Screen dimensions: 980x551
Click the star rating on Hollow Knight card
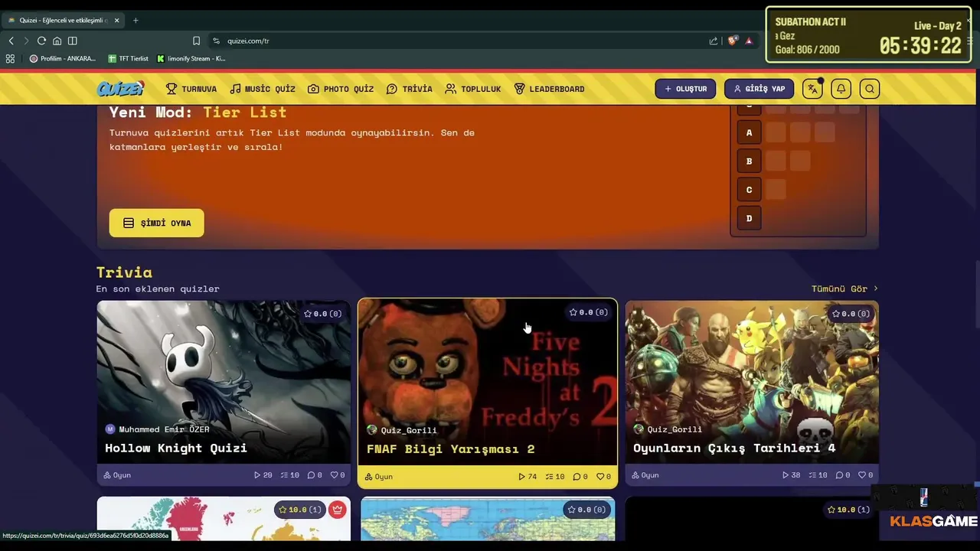point(322,314)
